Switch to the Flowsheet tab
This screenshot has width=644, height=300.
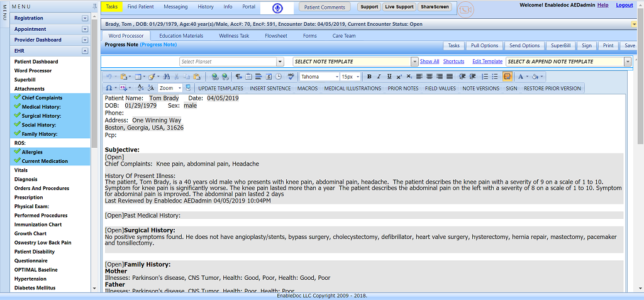click(276, 36)
